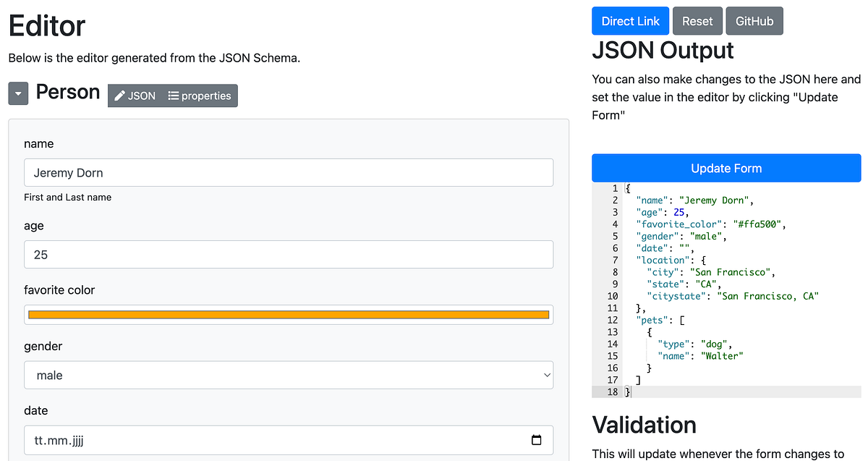
Task: Click the downward arrow next to Person heading
Action: click(17, 93)
